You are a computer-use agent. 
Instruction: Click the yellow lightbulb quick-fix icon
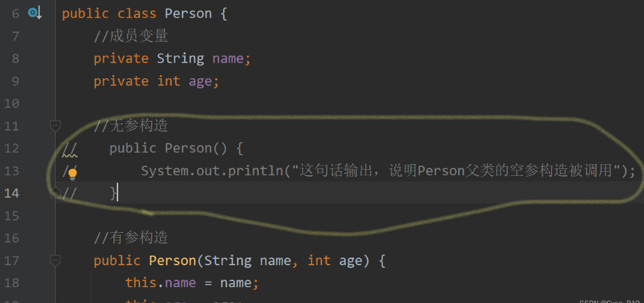[72, 172]
